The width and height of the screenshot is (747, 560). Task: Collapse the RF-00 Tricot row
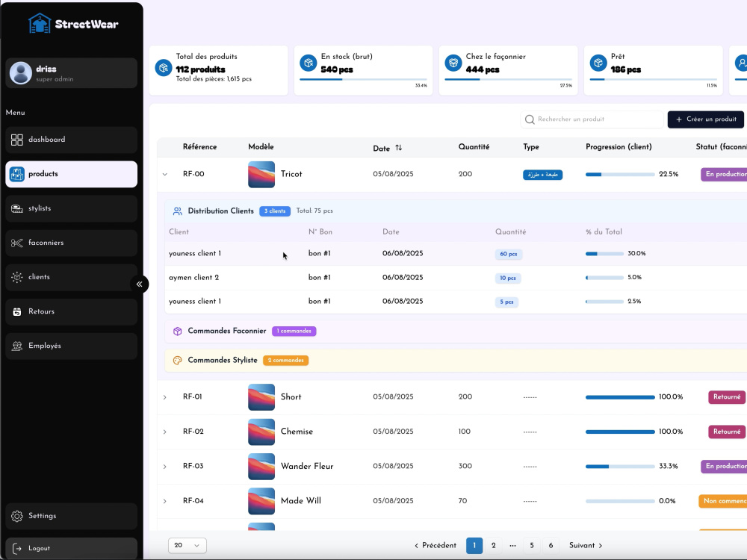pyautogui.click(x=165, y=174)
